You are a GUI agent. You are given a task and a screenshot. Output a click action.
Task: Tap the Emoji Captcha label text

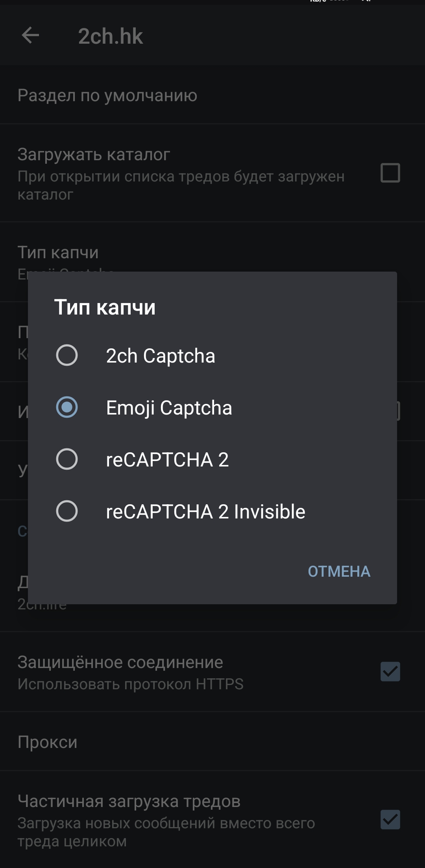click(169, 408)
